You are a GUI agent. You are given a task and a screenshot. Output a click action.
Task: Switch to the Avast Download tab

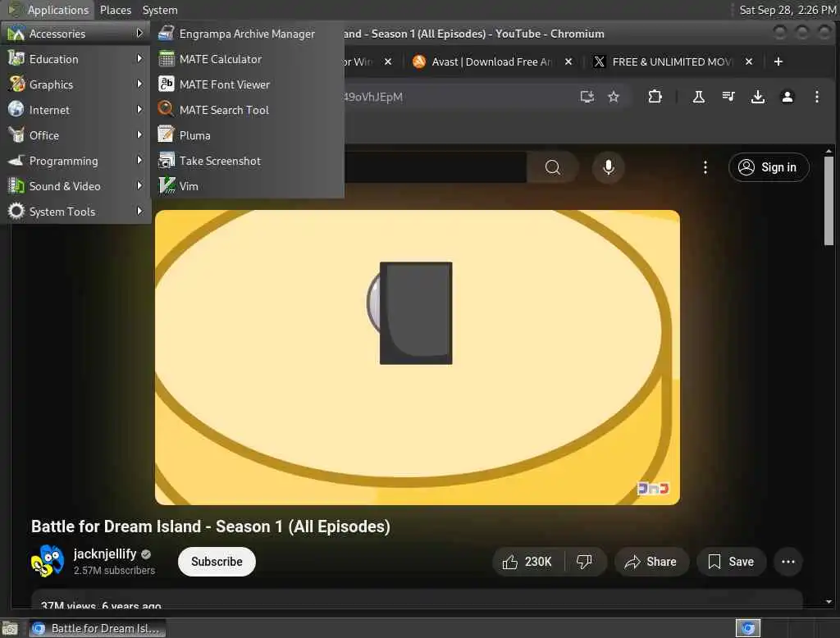click(491, 62)
